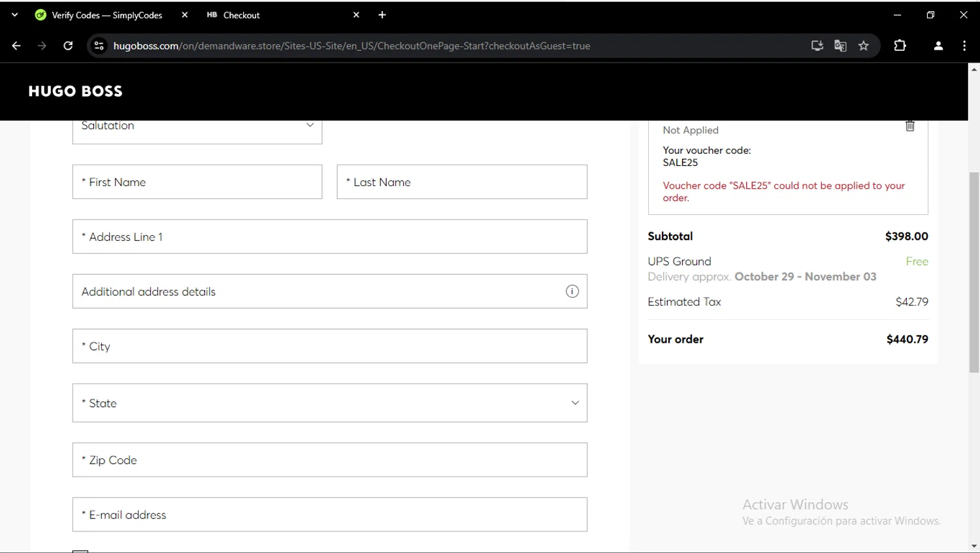Click the Not Applied status text
The height and width of the screenshot is (553, 980).
691,131
